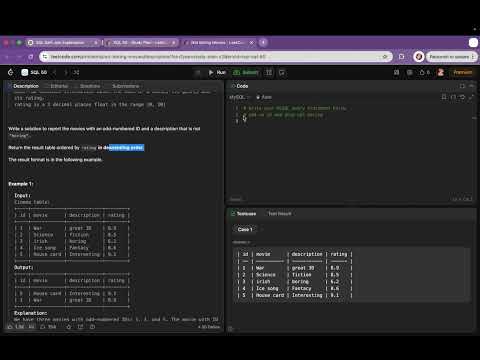Switch to the Solutions tab
The width and height of the screenshot is (480, 360).
tap(90, 86)
